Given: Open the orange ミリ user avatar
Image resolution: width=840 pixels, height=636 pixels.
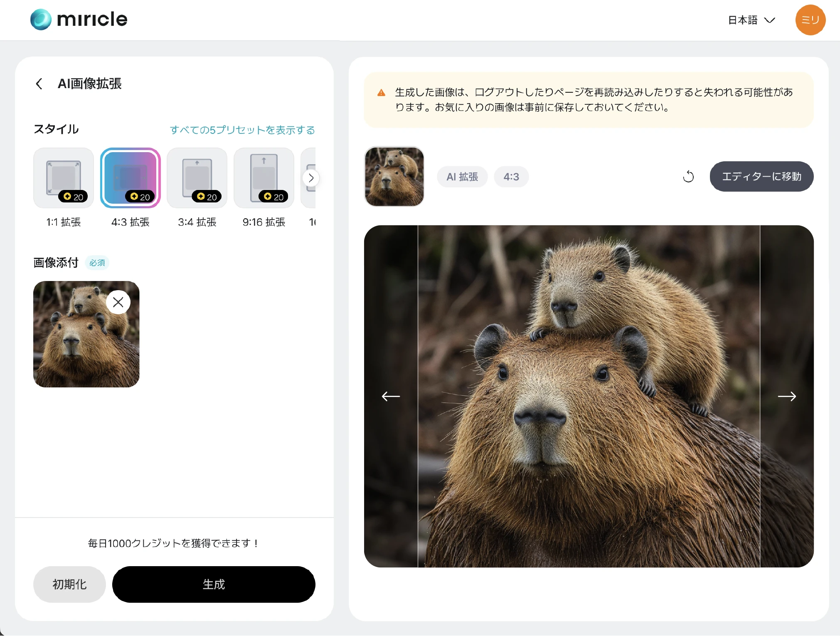Looking at the screenshot, I should (810, 20).
